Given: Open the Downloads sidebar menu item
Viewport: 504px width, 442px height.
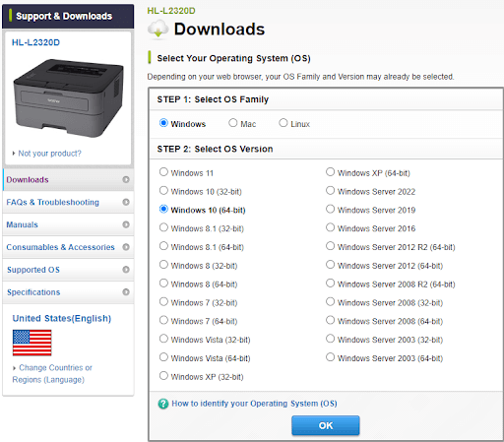Looking at the screenshot, I should click(68, 180).
